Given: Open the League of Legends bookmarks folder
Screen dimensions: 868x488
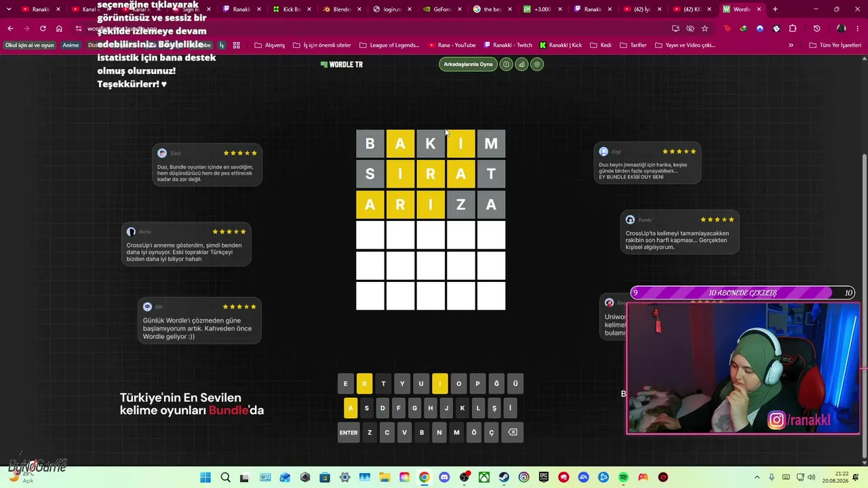Looking at the screenshot, I should pos(390,45).
